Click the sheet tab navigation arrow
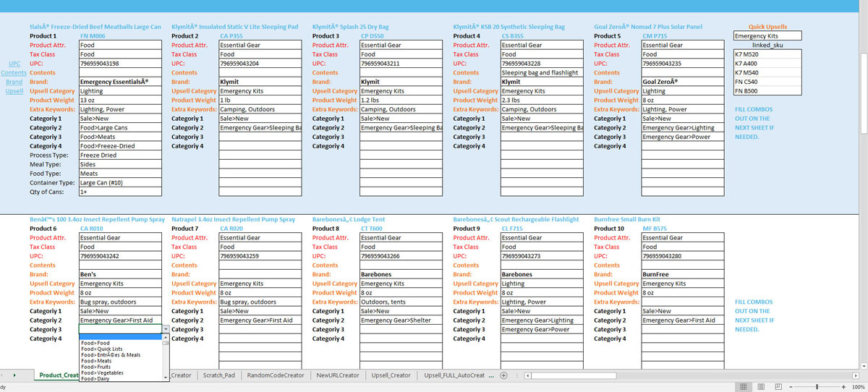868x392 pixels. [14, 375]
